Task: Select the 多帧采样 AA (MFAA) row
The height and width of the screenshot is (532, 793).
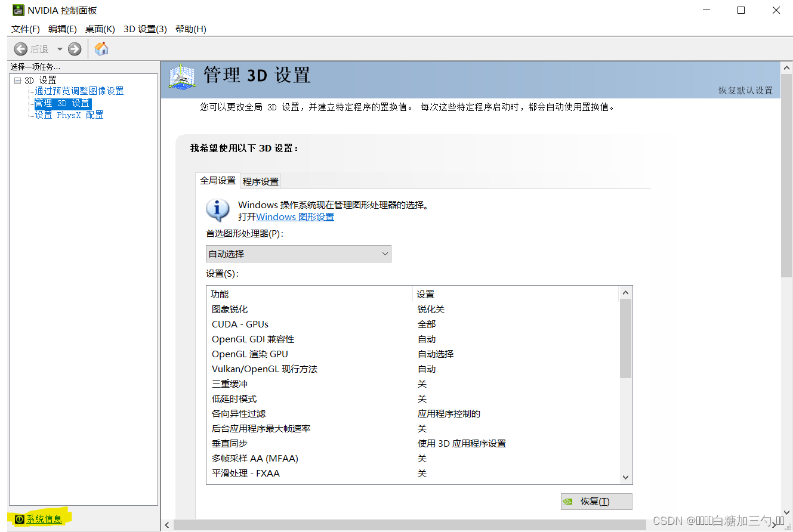Action: (x=414, y=459)
